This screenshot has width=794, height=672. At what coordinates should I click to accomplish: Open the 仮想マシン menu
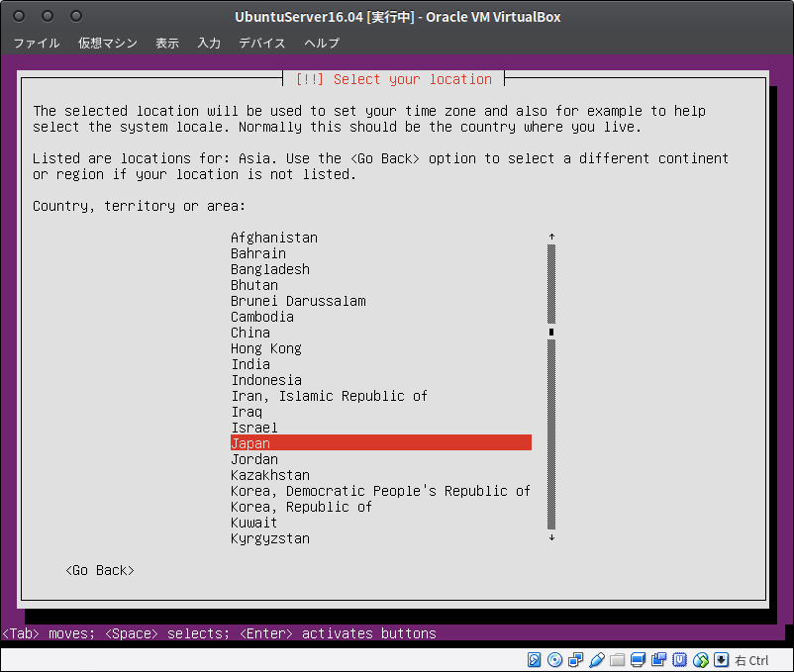coord(108,43)
